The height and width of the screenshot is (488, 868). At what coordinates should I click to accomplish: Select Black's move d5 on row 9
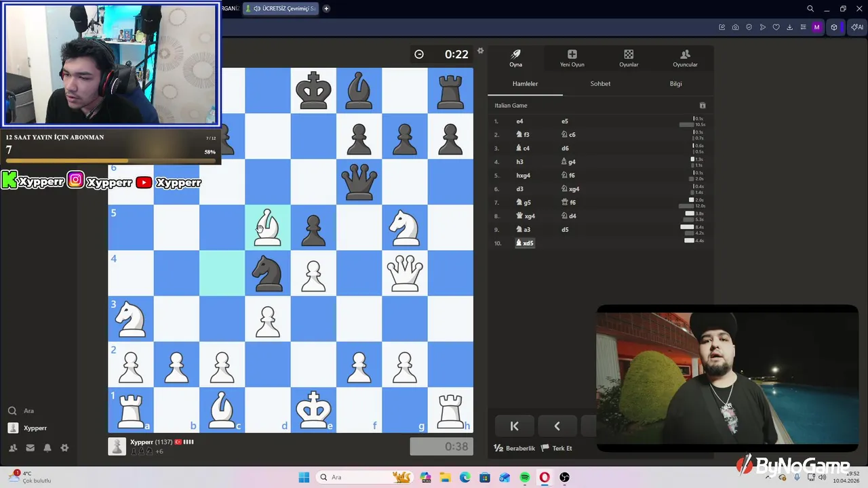point(564,230)
